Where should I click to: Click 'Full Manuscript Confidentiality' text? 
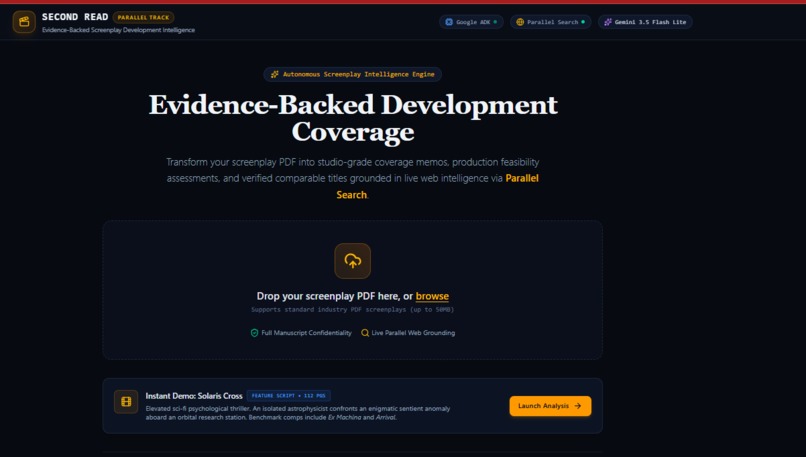coord(306,333)
